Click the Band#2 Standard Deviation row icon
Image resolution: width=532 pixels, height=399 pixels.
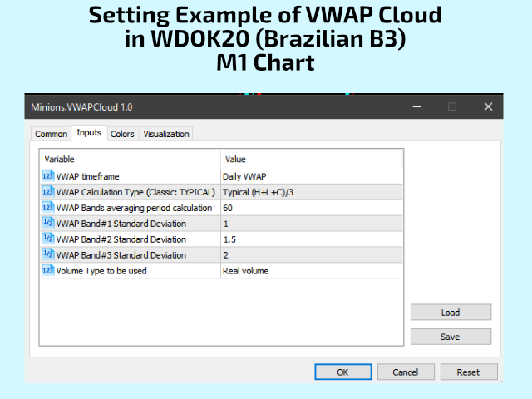[47, 239]
